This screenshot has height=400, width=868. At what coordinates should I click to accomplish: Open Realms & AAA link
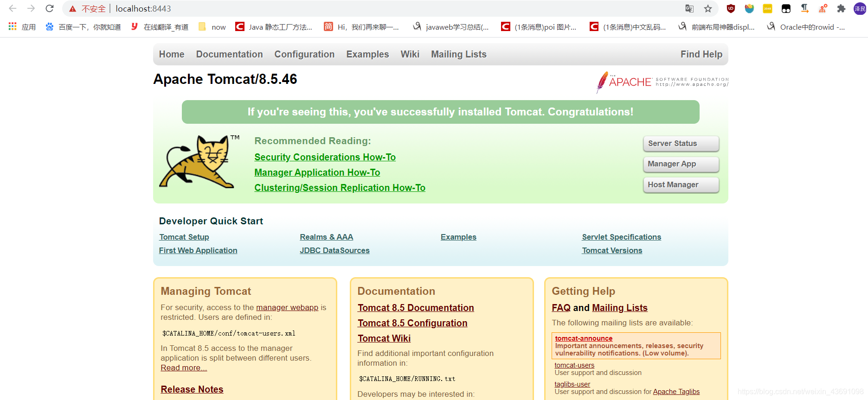(326, 237)
